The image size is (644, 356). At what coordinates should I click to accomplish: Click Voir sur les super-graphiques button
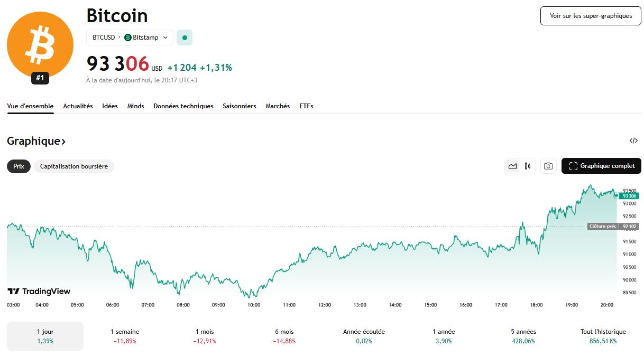(x=591, y=16)
